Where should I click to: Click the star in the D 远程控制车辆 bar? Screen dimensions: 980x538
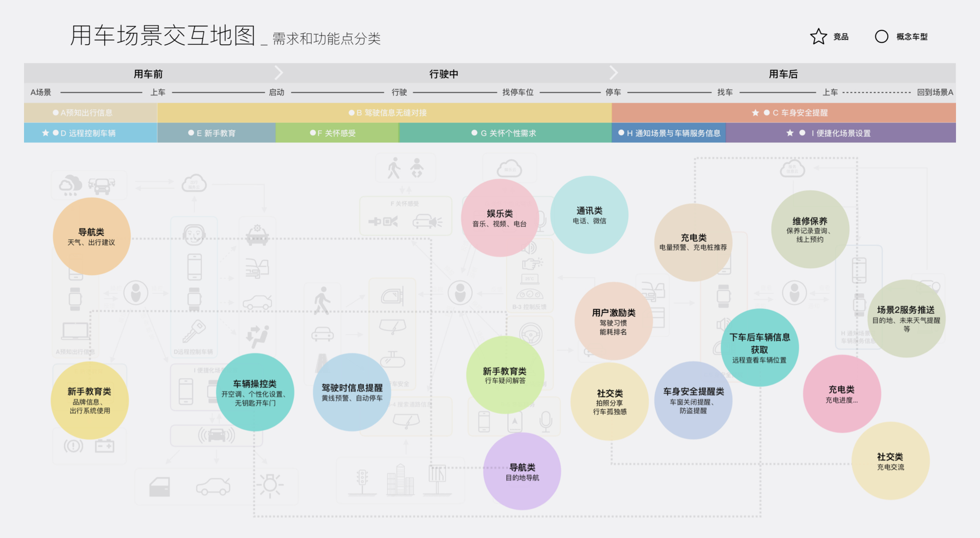tap(45, 133)
